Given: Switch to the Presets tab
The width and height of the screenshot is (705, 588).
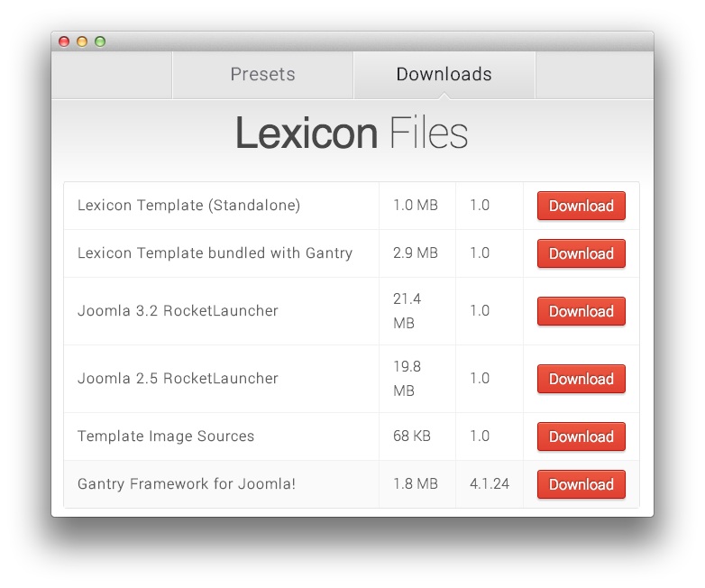Looking at the screenshot, I should pos(262,75).
